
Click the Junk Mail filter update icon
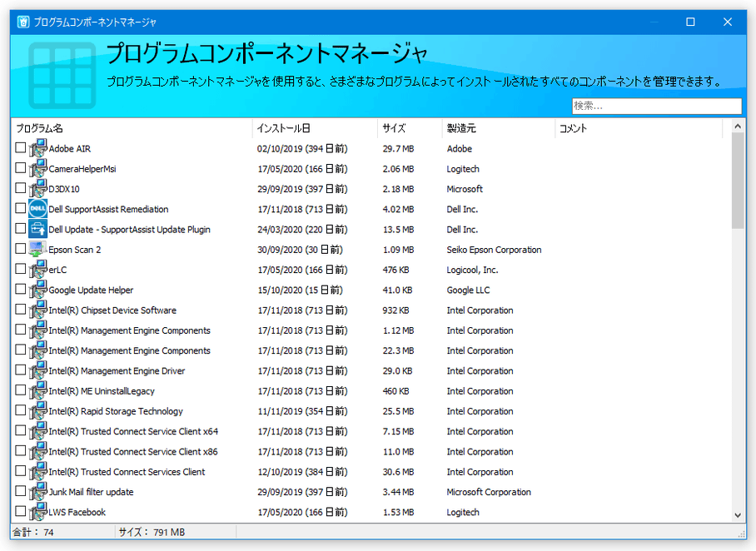click(x=37, y=492)
